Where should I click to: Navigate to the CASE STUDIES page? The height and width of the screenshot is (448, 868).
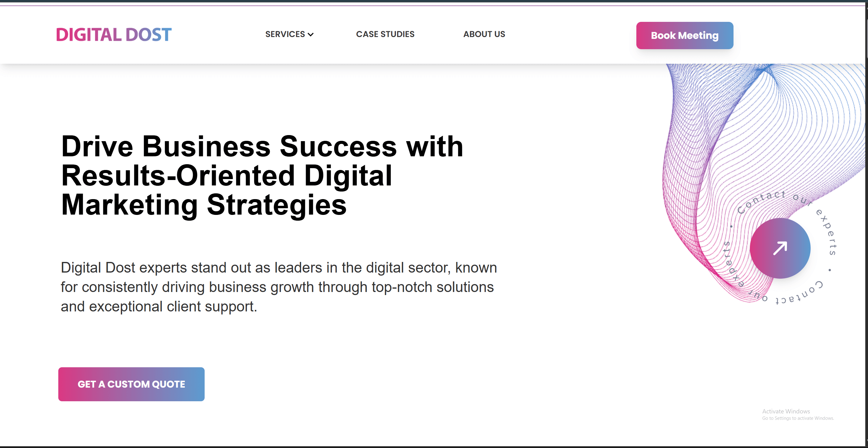click(385, 34)
